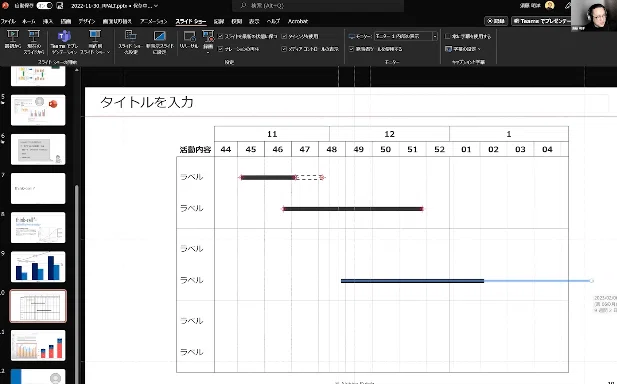617x384 pixels.
Task: Expand custom slide show (目的別スライドショー) dropdown
Action: [x=108, y=52]
